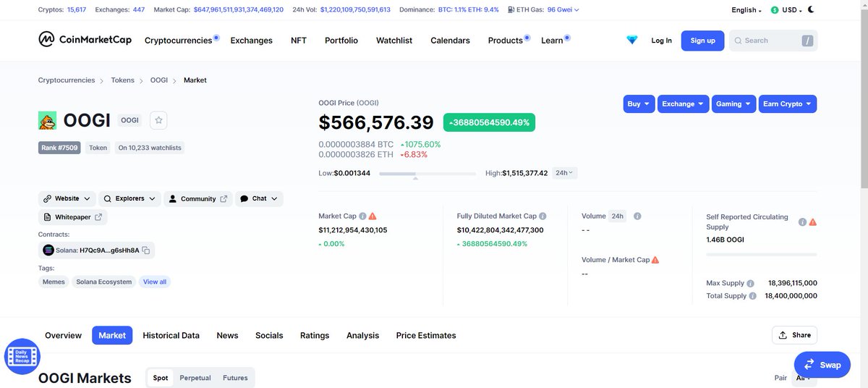Viewport: 868px width, 388px height.
Task: Go to Portfolio
Action: coord(341,41)
